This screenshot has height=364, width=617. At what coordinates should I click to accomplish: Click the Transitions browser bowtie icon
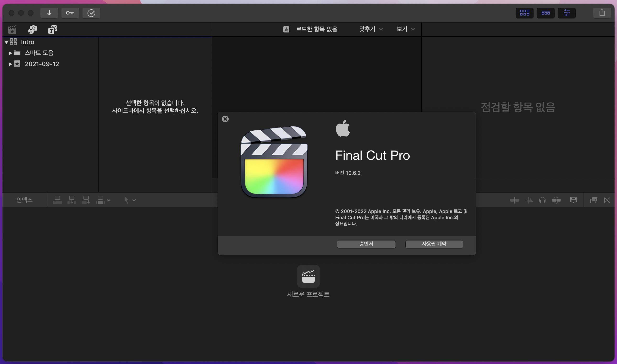click(x=607, y=200)
